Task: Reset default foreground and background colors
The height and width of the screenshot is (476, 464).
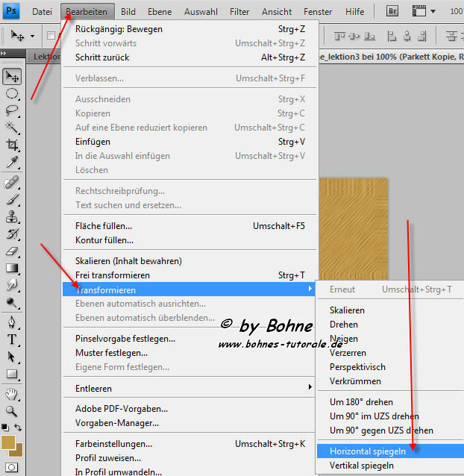Action: tap(5, 428)
